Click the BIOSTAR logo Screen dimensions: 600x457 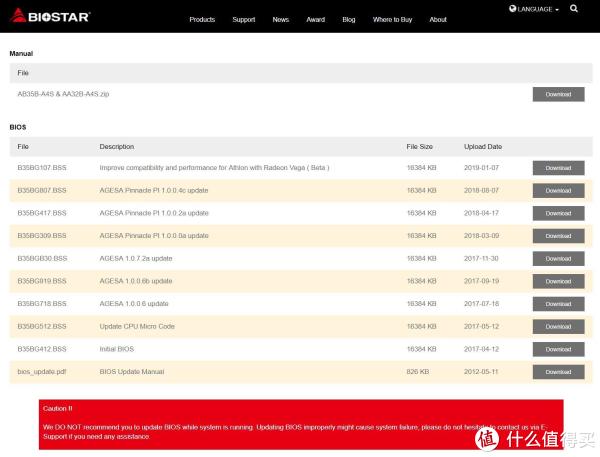click(50, 16)
